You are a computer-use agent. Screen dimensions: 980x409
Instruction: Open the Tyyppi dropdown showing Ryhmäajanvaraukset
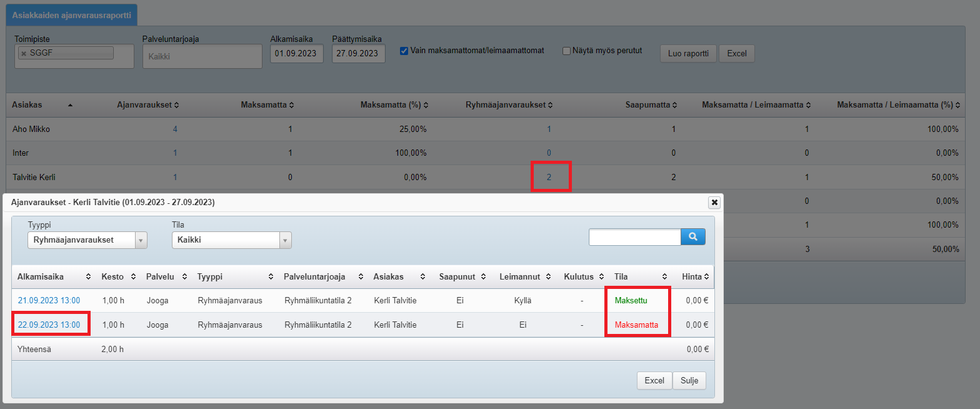tap(87, 240)
